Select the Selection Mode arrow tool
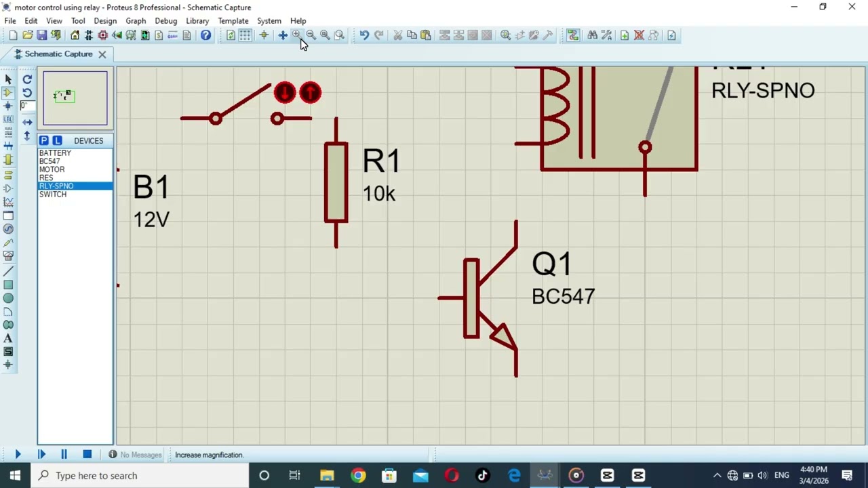This screenshot has height=488, width=868. tap(8, 79)
